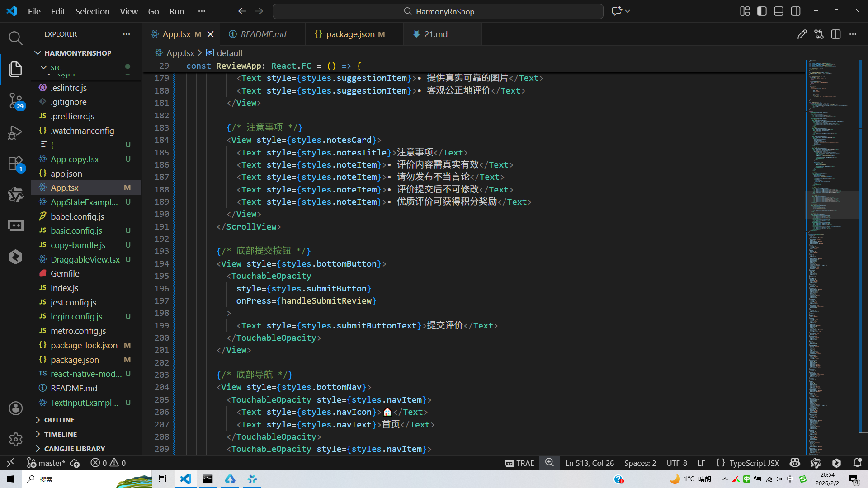Open Source Control view with 29 changes

click(15, 100)
